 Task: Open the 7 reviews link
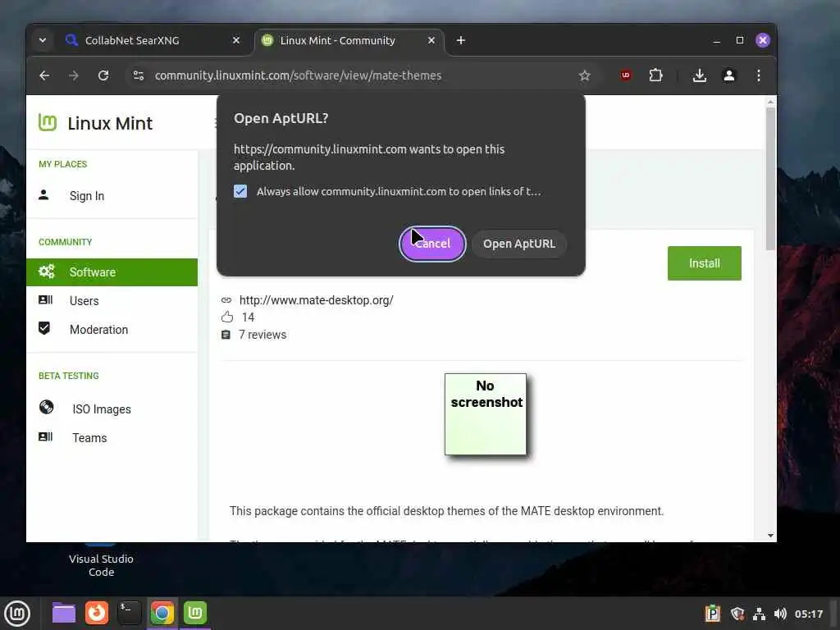coord(262,335)
